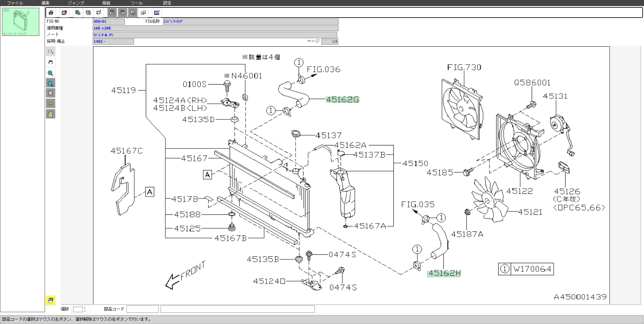This screenshot has height=324, width=644.
Task: Click the zoom out magnifier
Action: pos(50,83)
